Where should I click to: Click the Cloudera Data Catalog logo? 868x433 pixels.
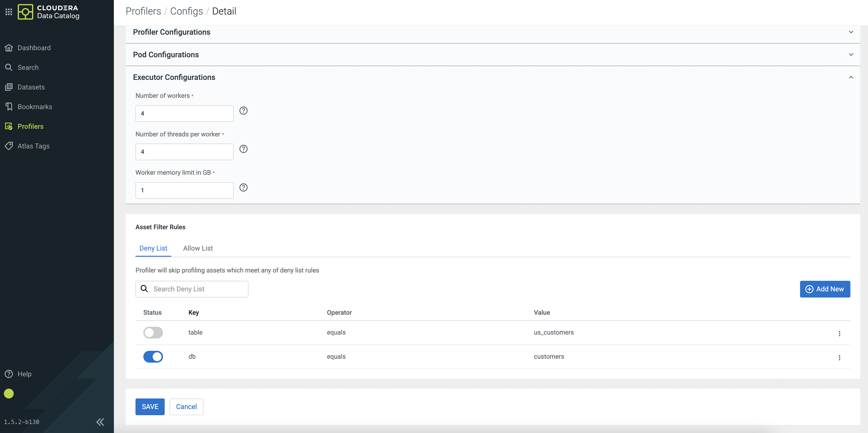[x=25, y=12]
